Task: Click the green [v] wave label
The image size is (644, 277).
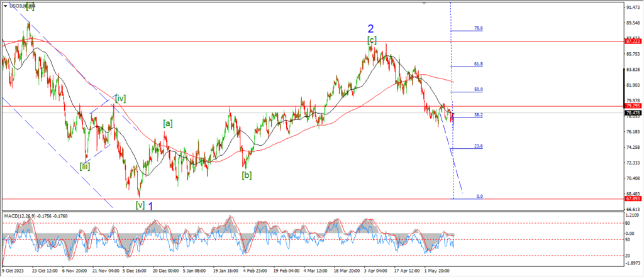Action: tap(140, 205)
